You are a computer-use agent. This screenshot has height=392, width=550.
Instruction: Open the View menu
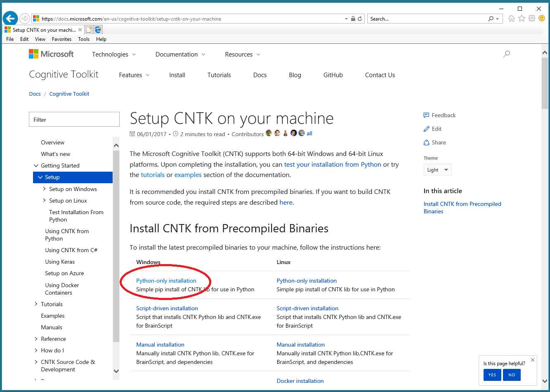(40, 39)
